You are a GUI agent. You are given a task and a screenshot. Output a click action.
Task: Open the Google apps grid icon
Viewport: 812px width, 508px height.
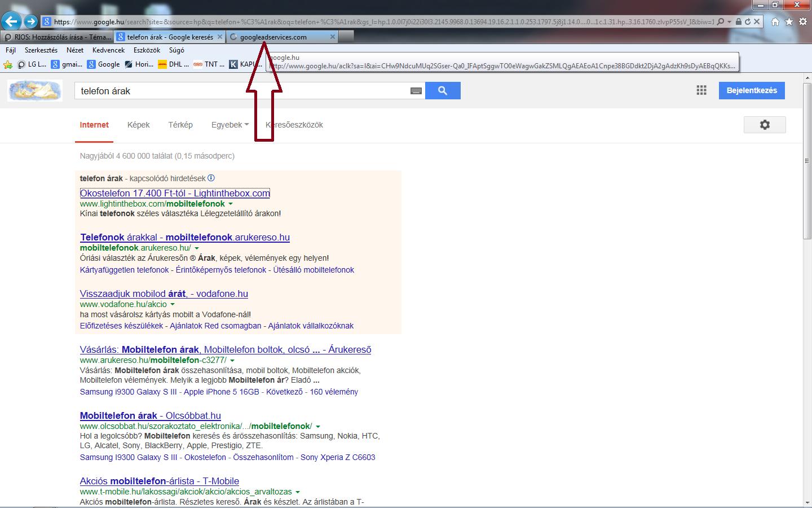coord(701,90)
